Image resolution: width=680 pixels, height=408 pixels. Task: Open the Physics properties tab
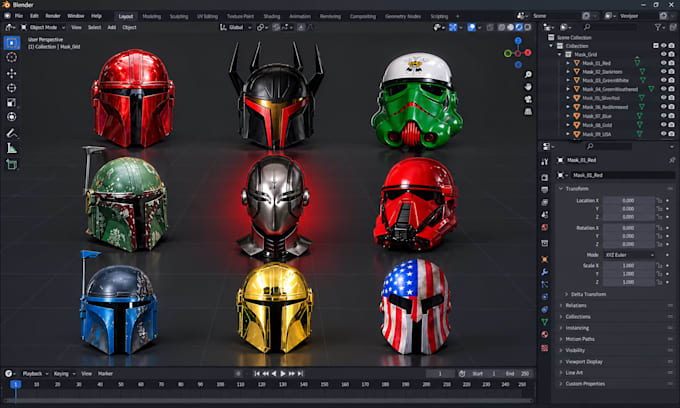(545, 297)
